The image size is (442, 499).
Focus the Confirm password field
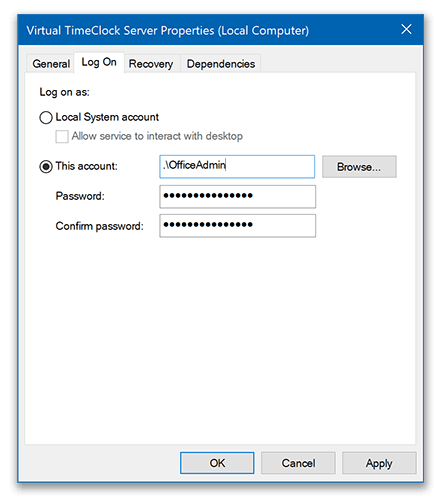point(237,226)
